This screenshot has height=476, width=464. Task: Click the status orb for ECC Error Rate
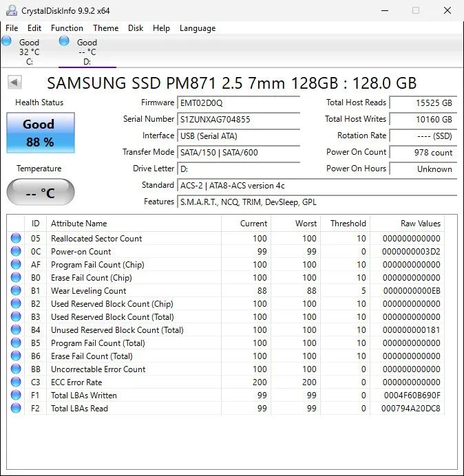point(16,382)
